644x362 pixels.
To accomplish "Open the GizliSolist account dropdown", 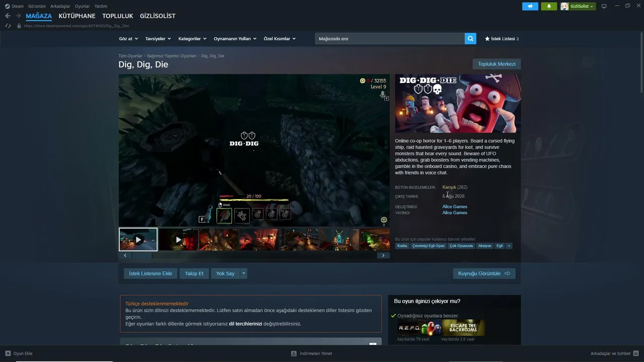I will (x=582, y=6).
